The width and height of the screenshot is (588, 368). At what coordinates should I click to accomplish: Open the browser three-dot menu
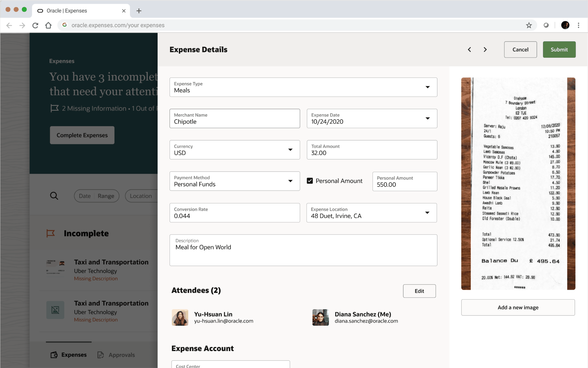579,25
